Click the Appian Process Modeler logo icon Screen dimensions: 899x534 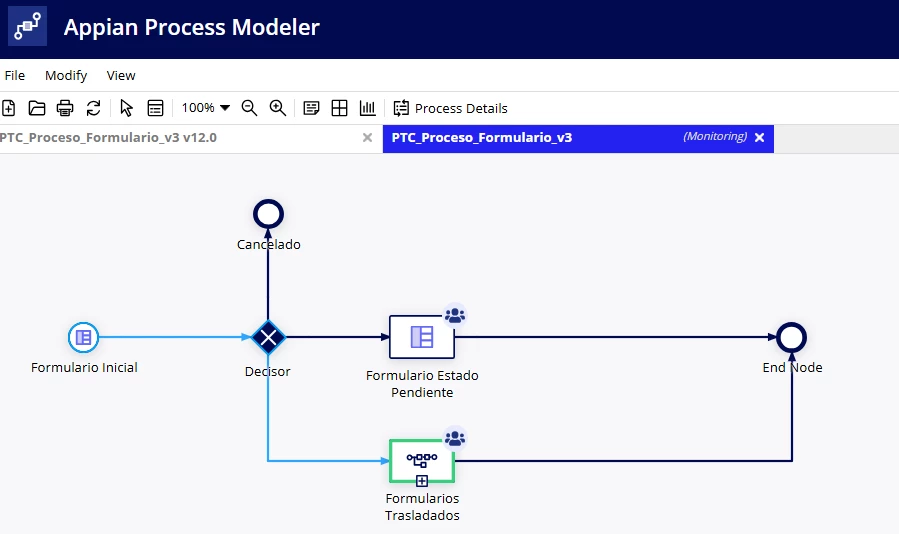28,26
